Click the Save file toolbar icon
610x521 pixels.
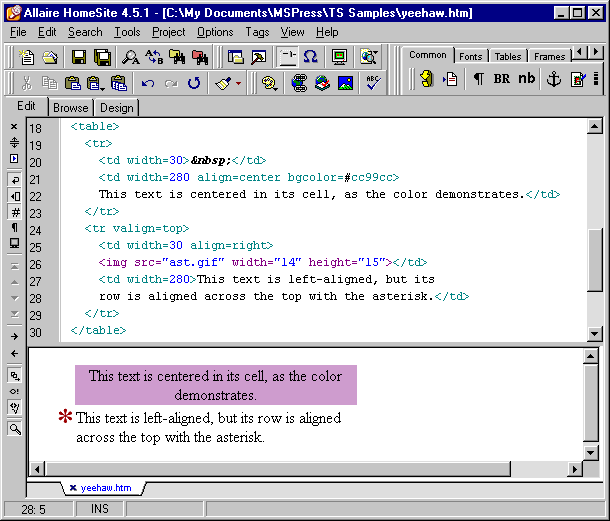[78, 58]
